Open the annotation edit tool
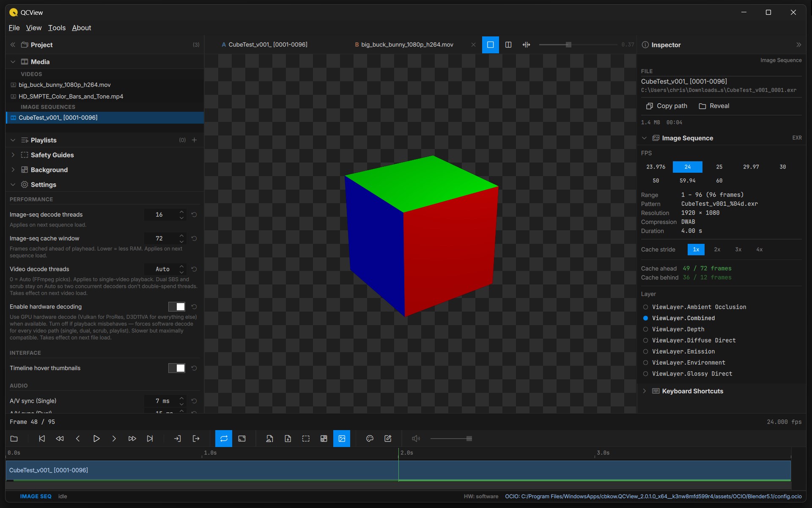This screenshot has width=812, height=508. click(x=388, y=439)
